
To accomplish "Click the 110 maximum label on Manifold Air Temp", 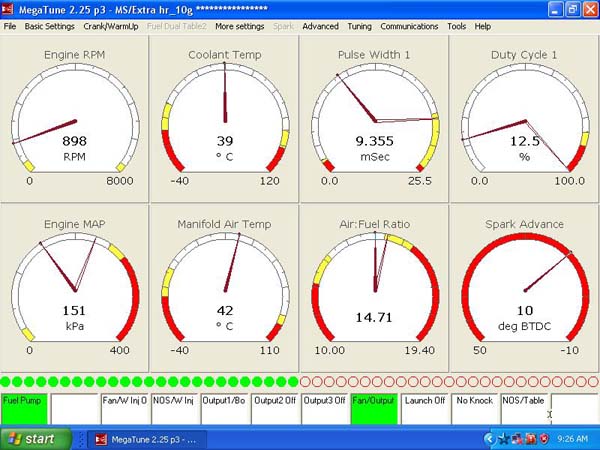I will 269,350.
